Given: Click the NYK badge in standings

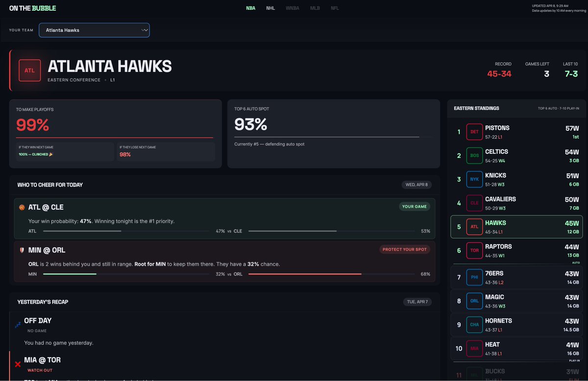Looking at the screenshot, I should click(x=474, y=179).
